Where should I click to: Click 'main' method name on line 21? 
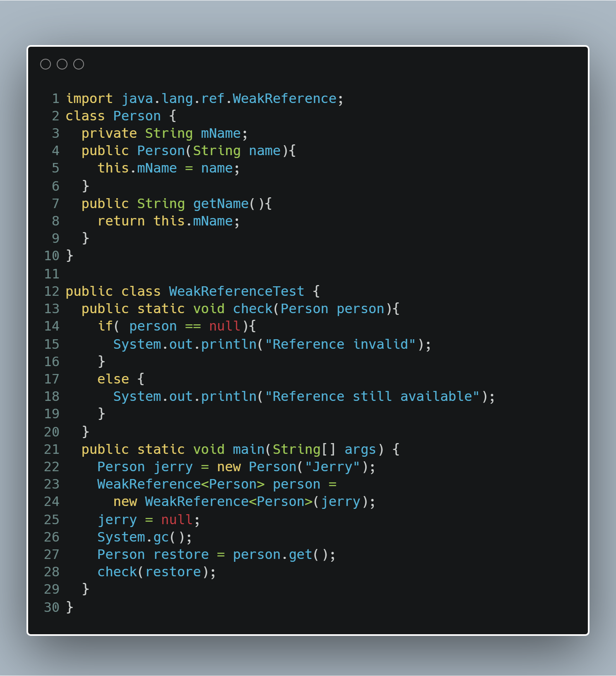[x=249, y=449]
